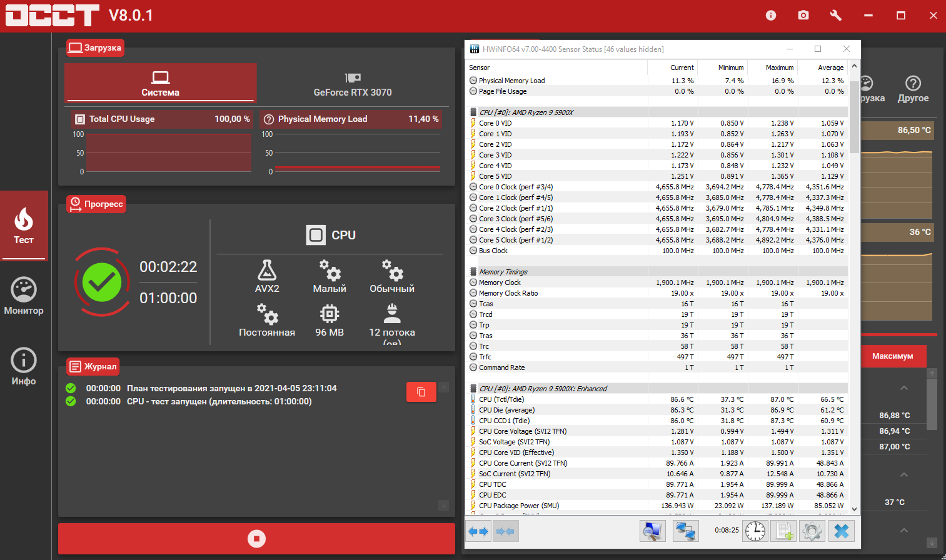
Task: Collapse the section above 37 °C
Action: 904,475
